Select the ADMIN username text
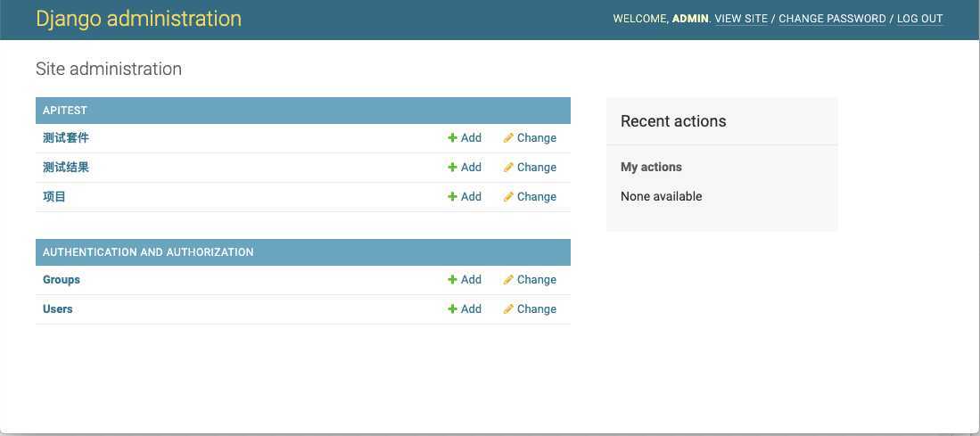 [x=690, y=19]
